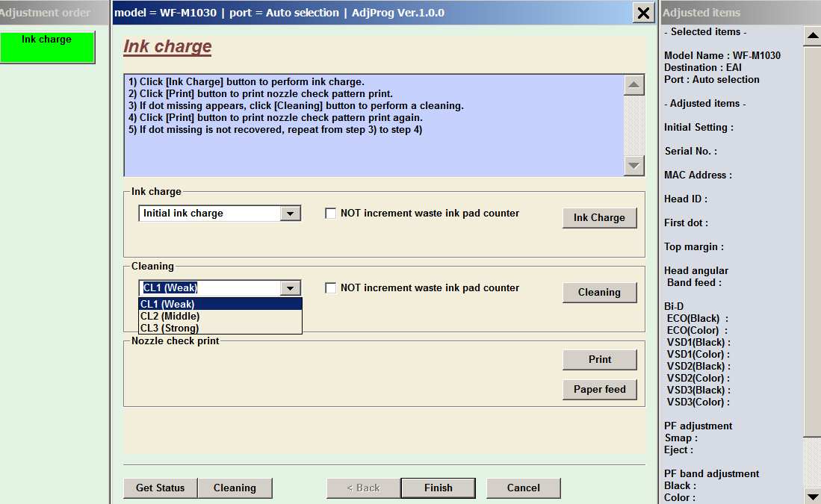Click Adjusted items panel scroll down arrow
Image resolution: width=821 pixels, height=504 pixels.
click(x=812, y=496)
